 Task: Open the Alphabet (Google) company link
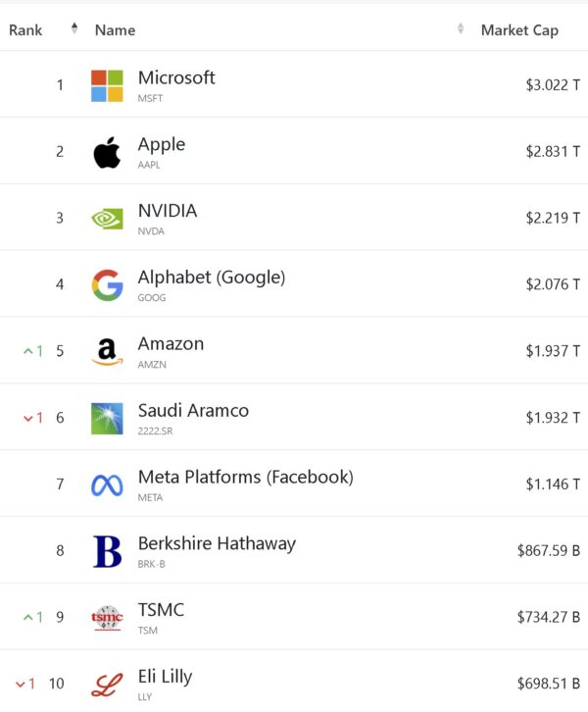212,278
